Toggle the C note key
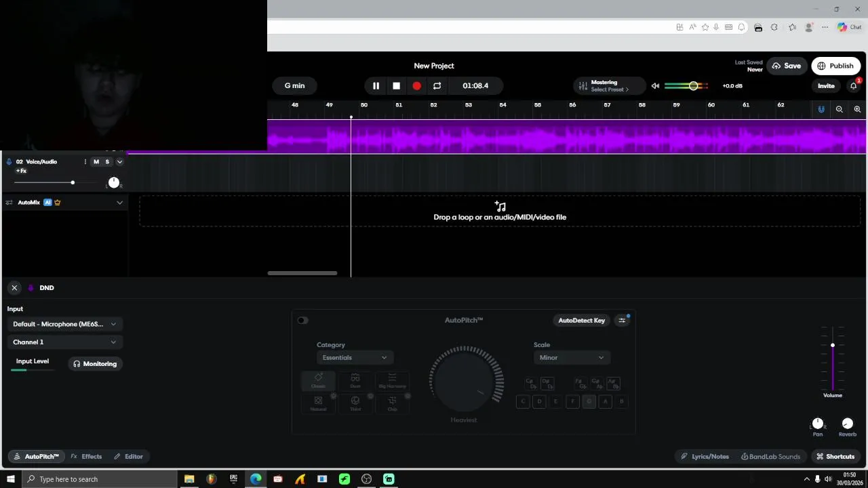Viewport: 868px width, 488px height. pyautogui.click(x=523, y=401)
